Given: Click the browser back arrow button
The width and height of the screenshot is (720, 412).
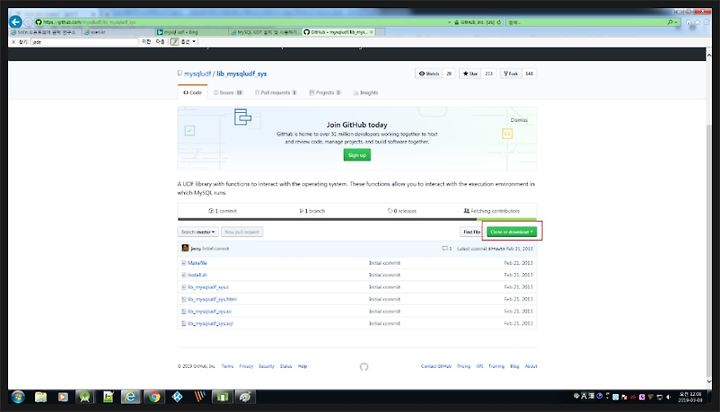Looking at the screenshot, I should point(16,22).
